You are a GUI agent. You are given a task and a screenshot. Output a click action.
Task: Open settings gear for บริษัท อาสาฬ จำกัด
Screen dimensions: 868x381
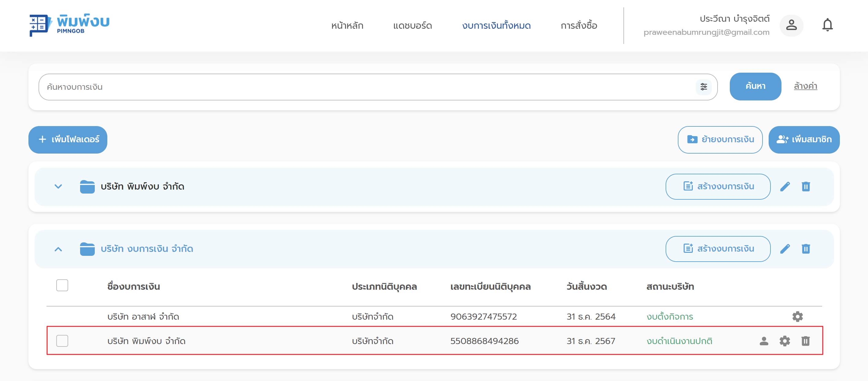(x=797, y=316)
